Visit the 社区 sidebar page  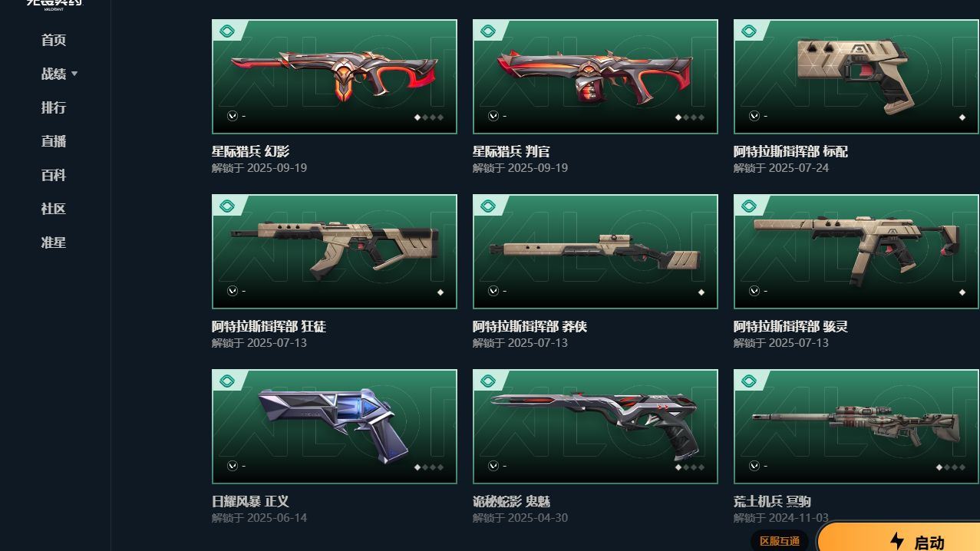(x=54, y=209)
